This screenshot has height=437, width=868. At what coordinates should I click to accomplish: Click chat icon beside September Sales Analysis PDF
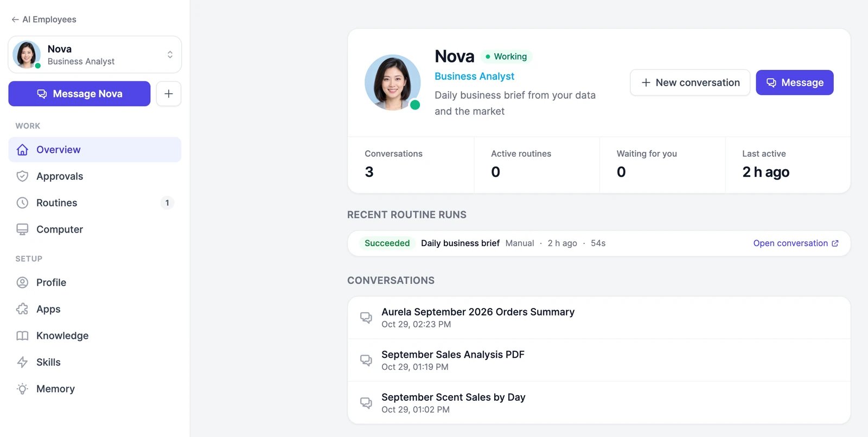coord(366,360)
